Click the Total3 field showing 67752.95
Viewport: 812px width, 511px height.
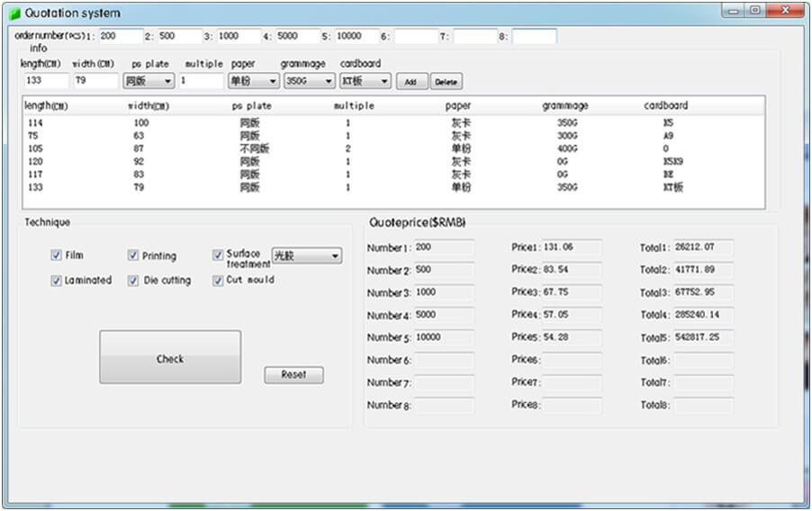click(703, 292)
